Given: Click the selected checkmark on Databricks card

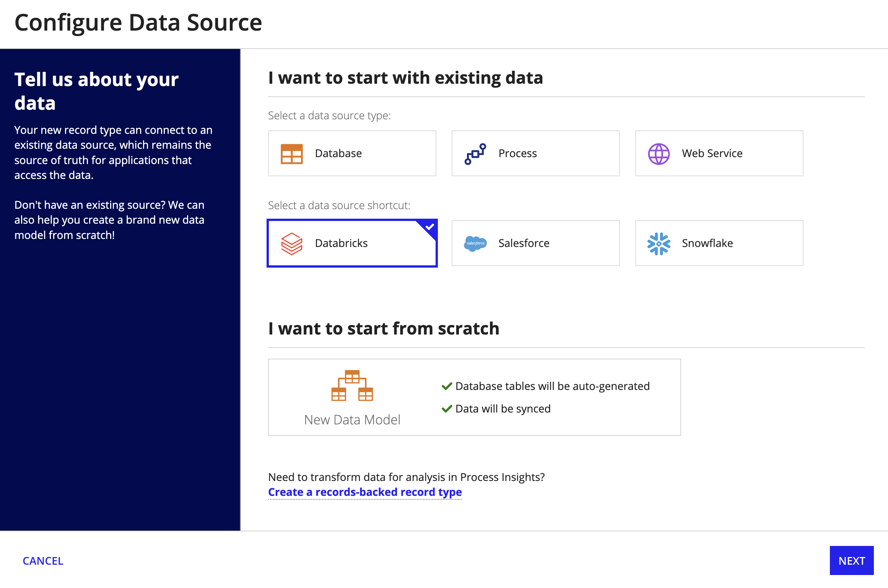Looking at the screenshot, I should pos(430,227).
